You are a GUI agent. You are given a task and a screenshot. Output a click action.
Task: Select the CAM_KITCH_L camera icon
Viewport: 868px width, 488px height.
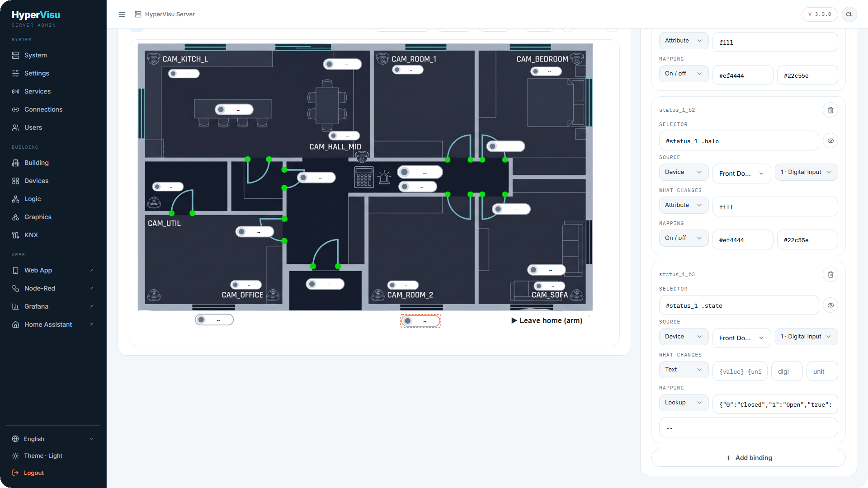[154, 59]
